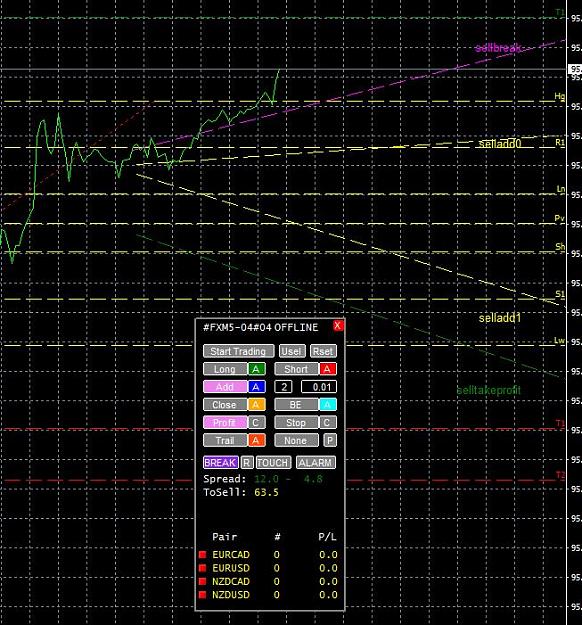Click the None button
The width and height of the screenshot is (582, 625).
click(296, 440)
